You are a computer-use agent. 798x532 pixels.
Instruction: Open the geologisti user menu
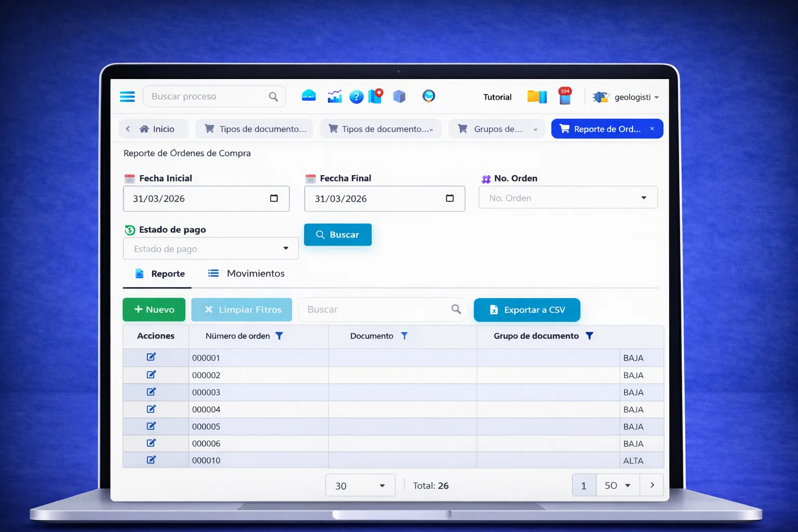click(627, 97)
